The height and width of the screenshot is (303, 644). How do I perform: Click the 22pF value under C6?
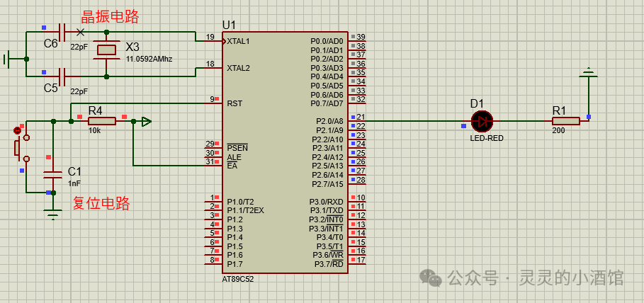click(x=79, y=47)
